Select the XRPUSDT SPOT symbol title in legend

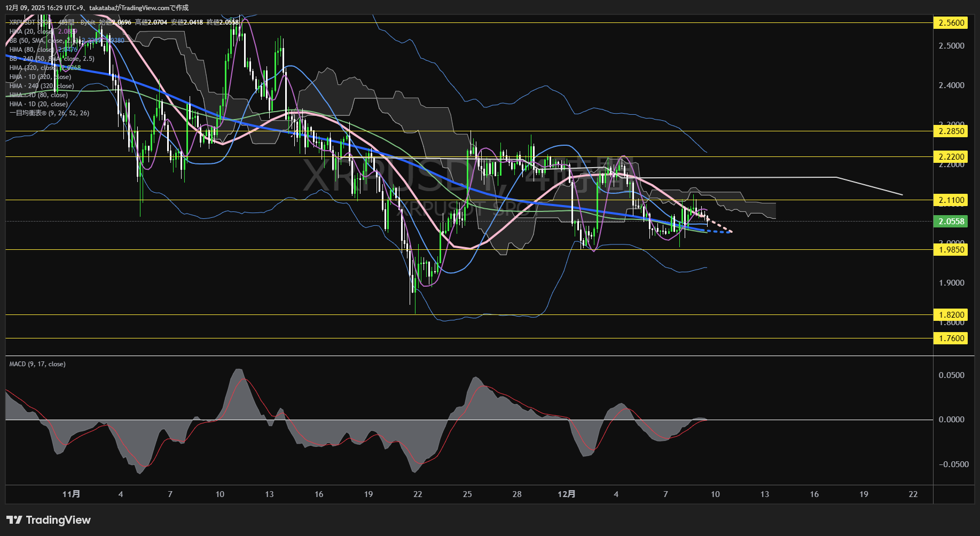32,22
